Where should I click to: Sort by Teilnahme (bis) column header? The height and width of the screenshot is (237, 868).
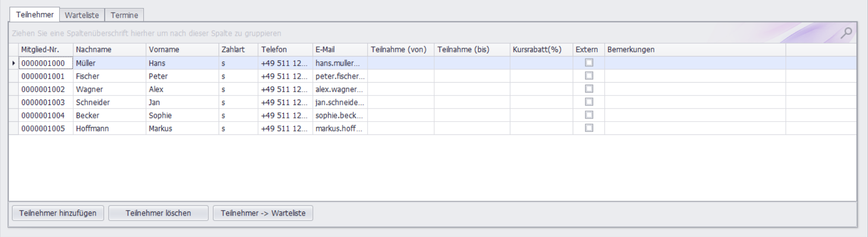click(x=472, y=49)
